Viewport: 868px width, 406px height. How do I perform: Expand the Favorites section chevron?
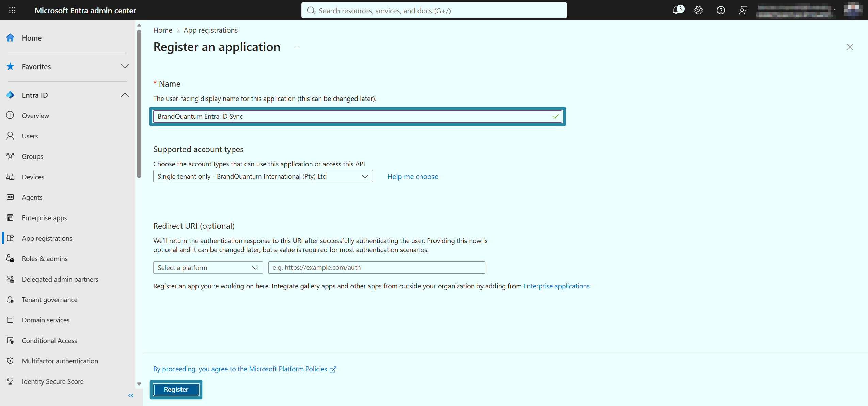[x=125, y=66]
